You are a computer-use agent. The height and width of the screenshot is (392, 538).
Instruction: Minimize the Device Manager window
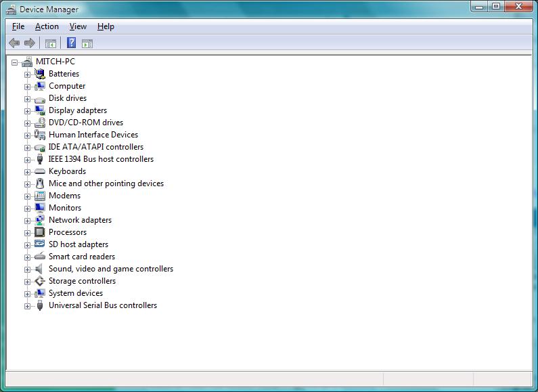(479, 7)
